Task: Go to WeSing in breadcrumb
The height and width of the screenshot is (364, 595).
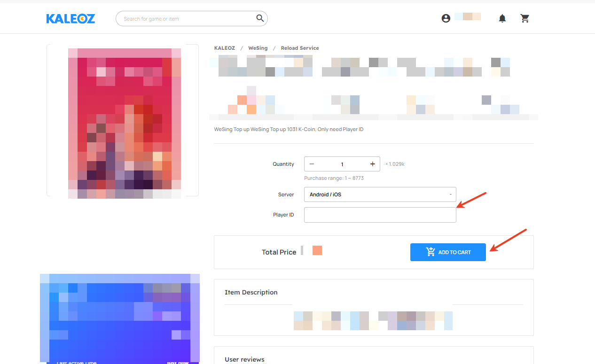Action: tap(258, 48)
